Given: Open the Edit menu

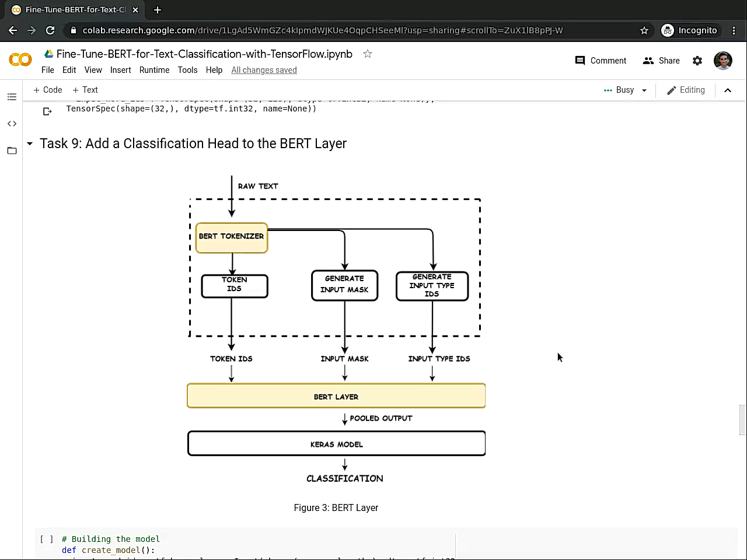Looking at the screenshot, I should tap(69, 70).
